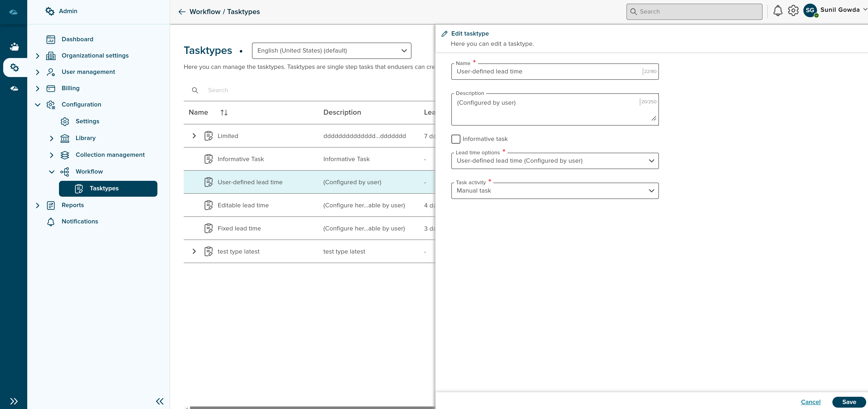Viewport: 868px width, 409px height.
Task: Expand the left rail with the double right chevron
Action: click(14, 401)
